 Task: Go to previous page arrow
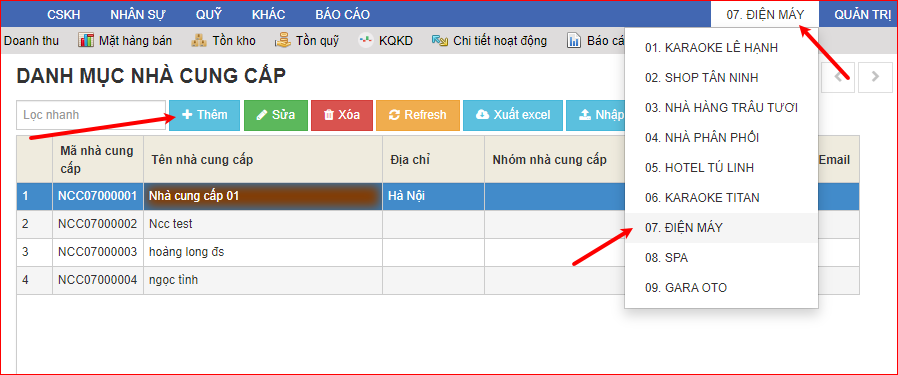pos(839,77)
